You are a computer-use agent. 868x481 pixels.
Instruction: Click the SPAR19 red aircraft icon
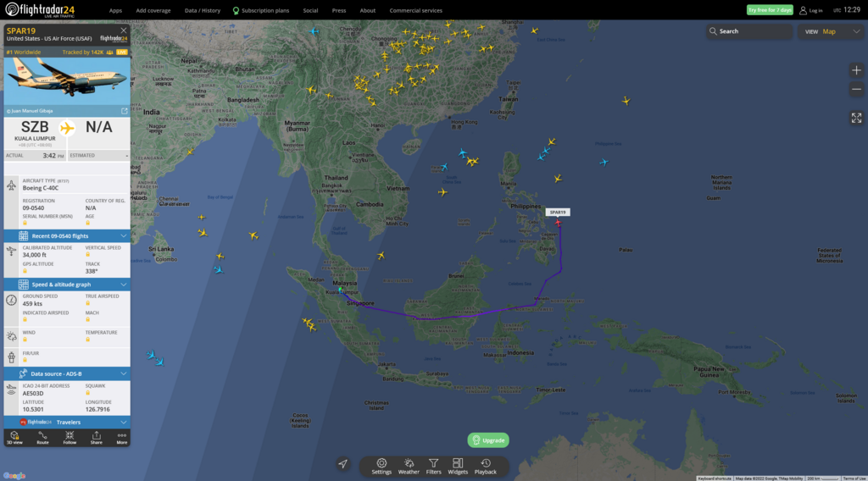(x=558, y=222)
